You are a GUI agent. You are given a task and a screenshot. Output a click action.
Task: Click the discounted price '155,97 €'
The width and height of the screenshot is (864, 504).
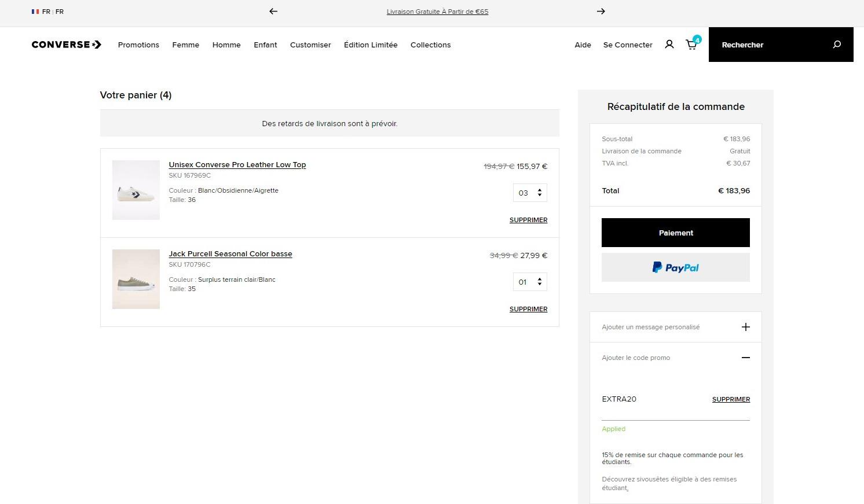[532, 166]
